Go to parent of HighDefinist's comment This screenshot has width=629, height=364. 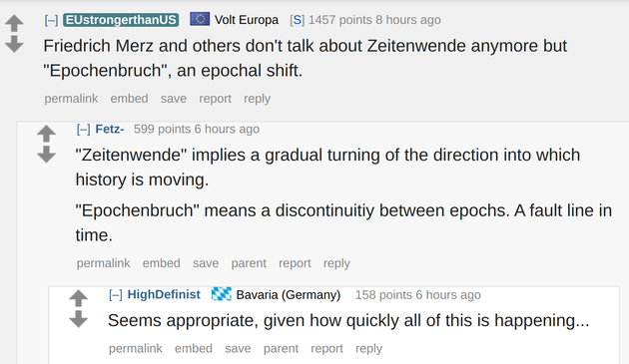pyautogui.click(x=281, y=349)
